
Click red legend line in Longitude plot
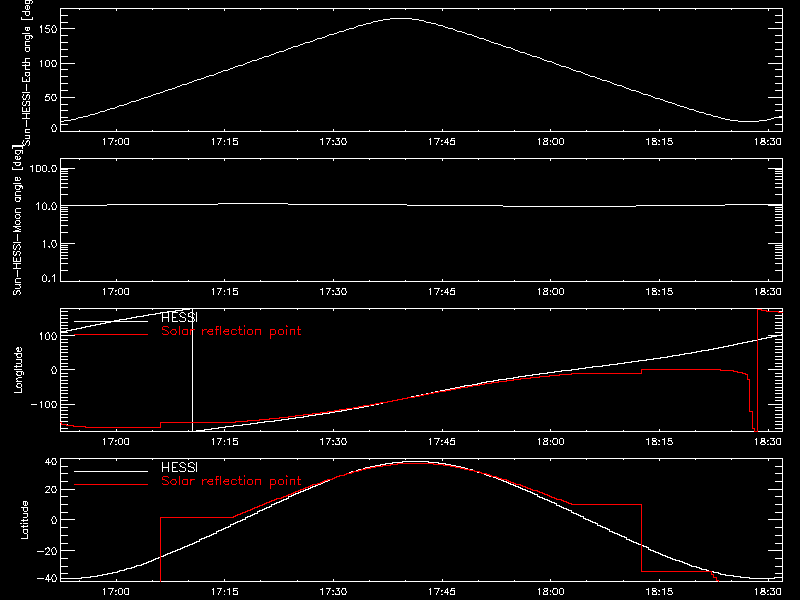tap(111, 335)
